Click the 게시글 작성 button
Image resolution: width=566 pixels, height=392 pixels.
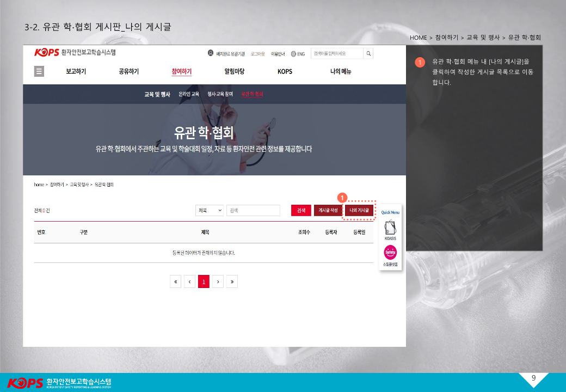tap(328, 210)
